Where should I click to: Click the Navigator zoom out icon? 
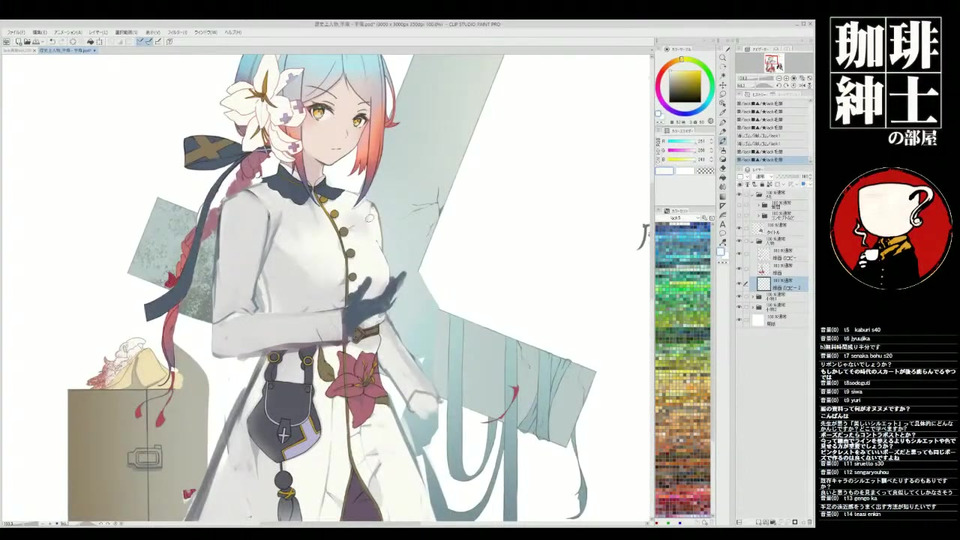[x=779, y=78]
